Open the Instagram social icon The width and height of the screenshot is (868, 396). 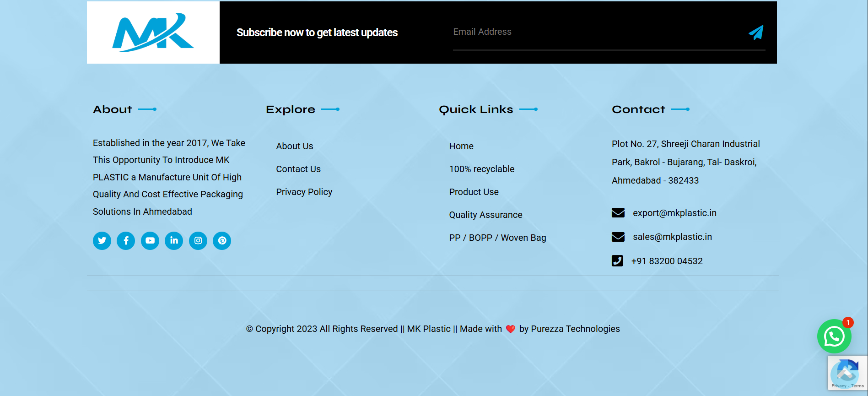click(x=198, y=241)
